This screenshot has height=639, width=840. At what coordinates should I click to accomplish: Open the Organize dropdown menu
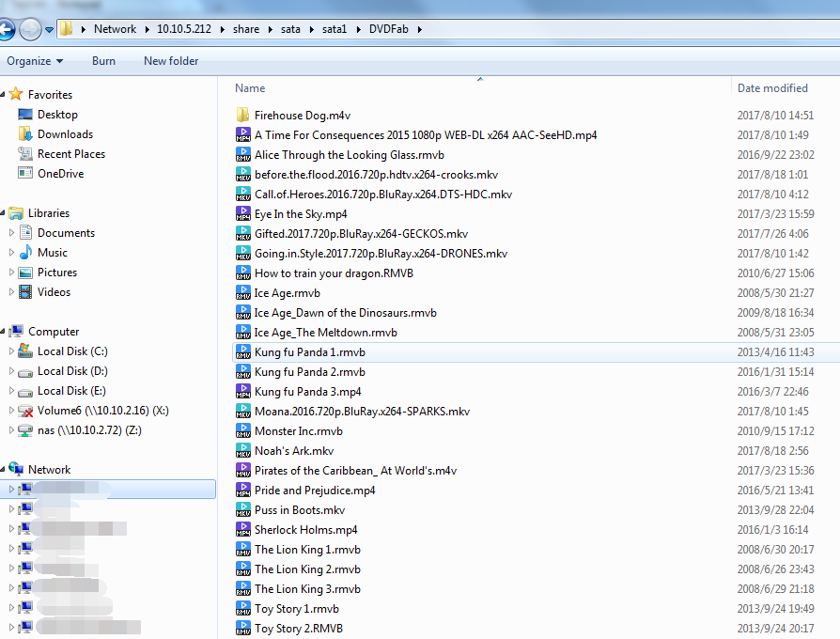[x=35, y=61]
